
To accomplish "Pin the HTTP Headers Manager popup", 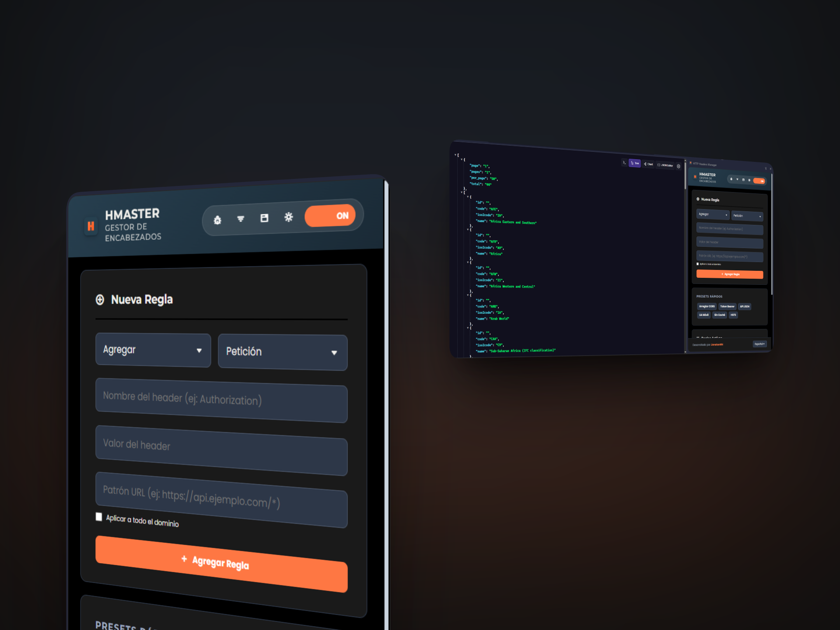I will 766,168.
